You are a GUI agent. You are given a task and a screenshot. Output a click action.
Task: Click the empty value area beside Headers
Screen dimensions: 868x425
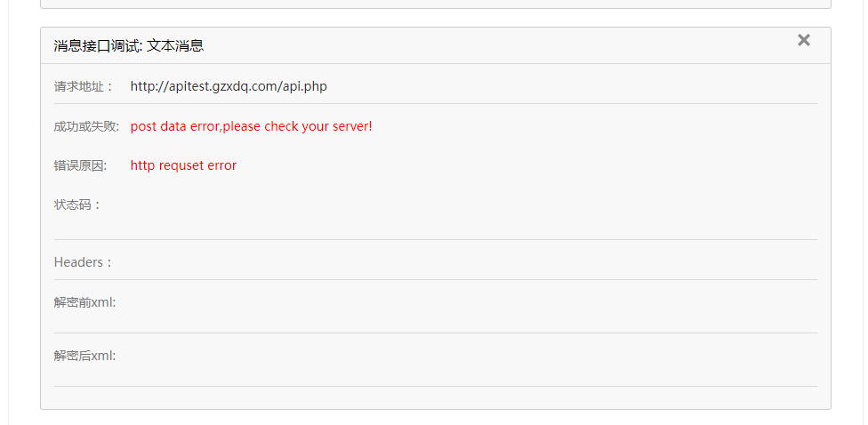(473, 262)
